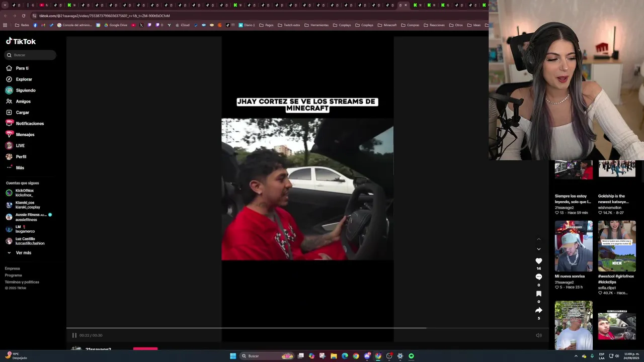The height and width of the screenshot is (362, 644).
Task: Open 'Mi nueva sonrisa' video thumbnail
Action: click(574, 246)
